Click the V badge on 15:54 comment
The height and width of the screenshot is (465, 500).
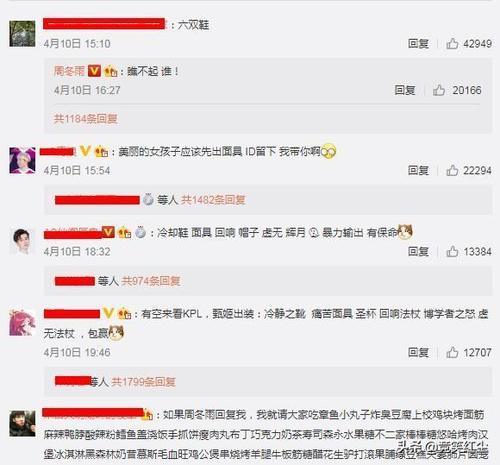point(85,151)
